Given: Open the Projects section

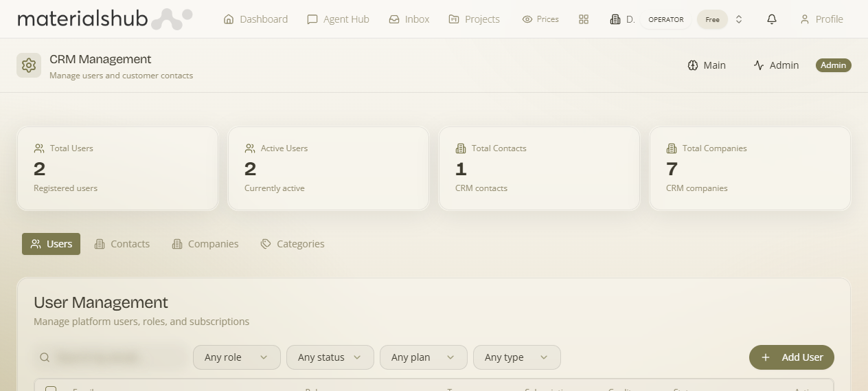Looking at the screenshot, I should (x=474, y=19).
